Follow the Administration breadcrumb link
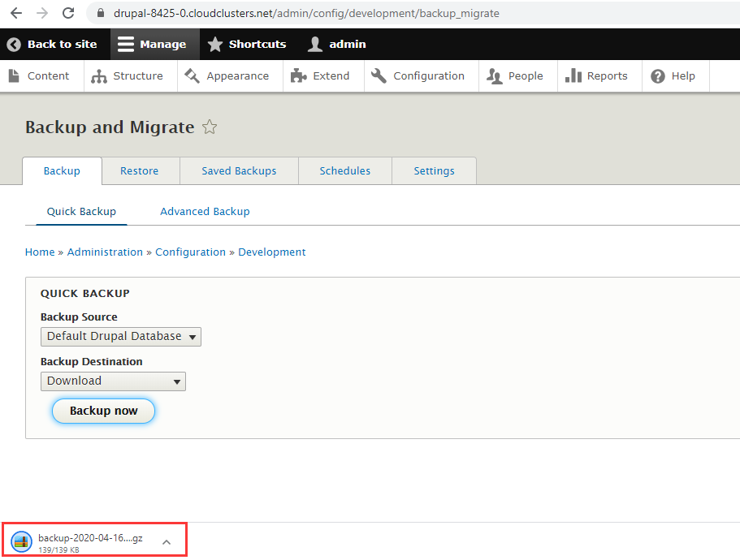The width and height of the screenshot is (740, 560). click(105, 252)
